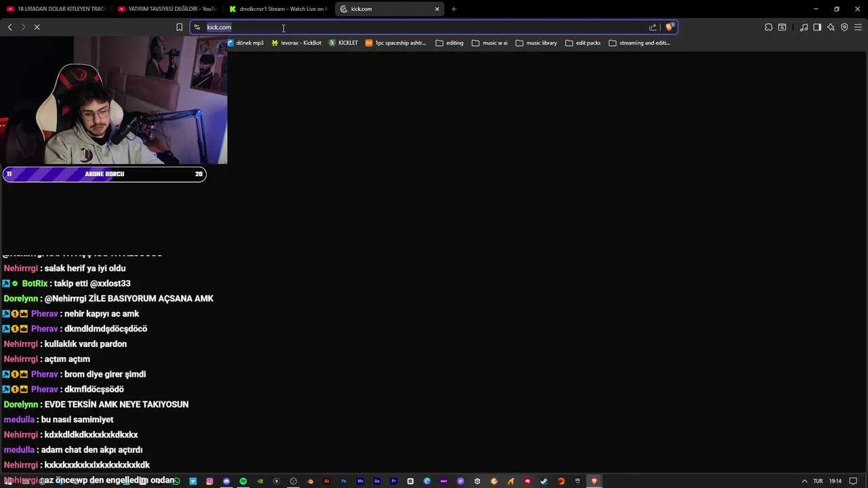Screen dimensions: 868x488
Task: Open Discord from the taskbar
Action: click(226, 481)
